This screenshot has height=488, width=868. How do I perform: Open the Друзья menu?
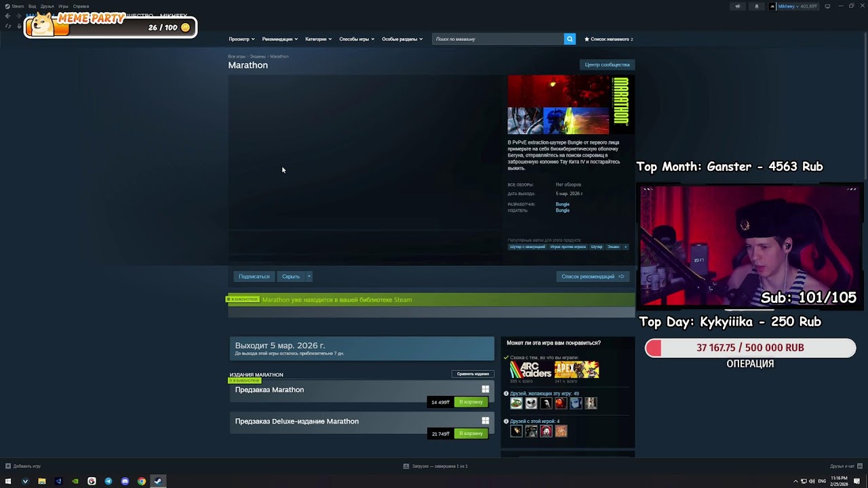point(47,6)
